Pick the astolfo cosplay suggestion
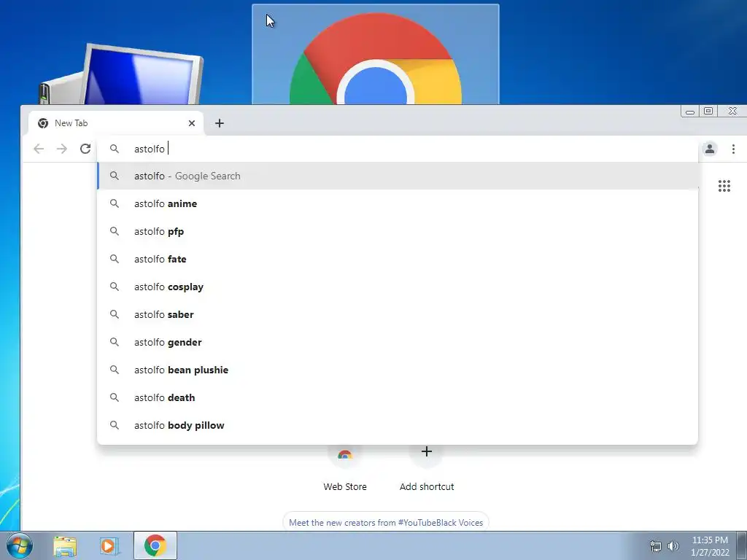747x560 pixels. (x=398, y=287)
